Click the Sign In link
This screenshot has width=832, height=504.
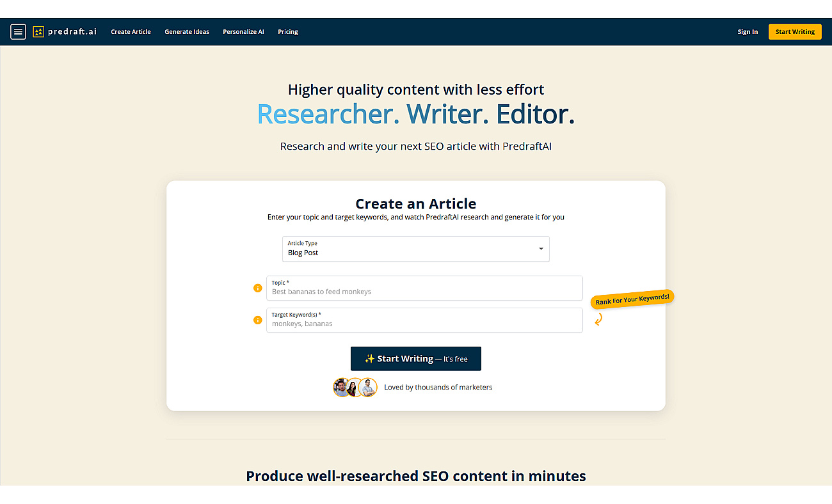(x=748, y=32)
